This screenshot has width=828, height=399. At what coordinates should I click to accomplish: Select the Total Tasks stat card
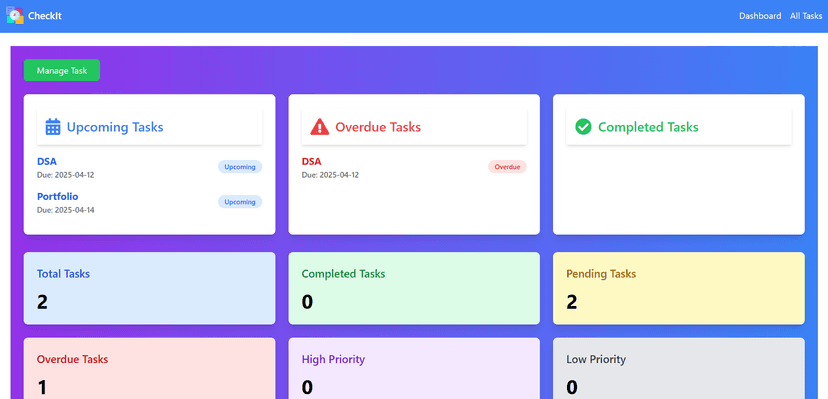coord(149,288)
